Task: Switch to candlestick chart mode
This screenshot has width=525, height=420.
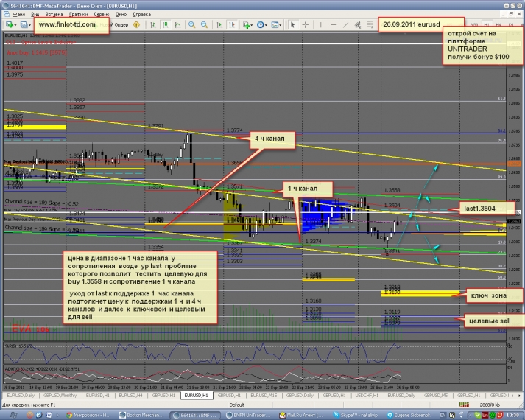Action: click(164, 24)
